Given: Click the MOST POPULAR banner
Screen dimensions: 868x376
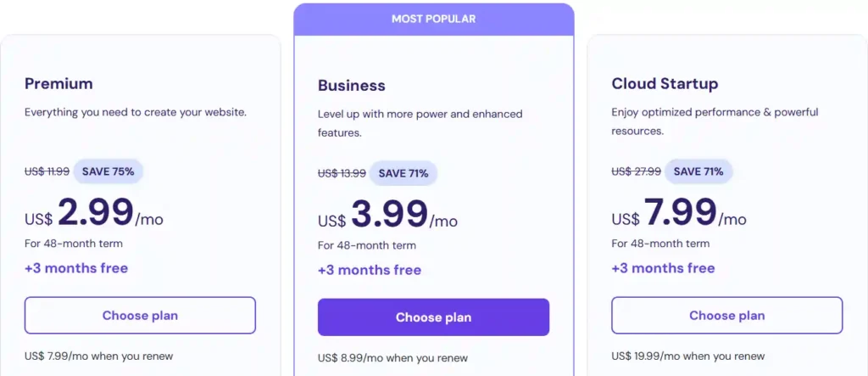Looking at the screenshot, I should 433,19.
